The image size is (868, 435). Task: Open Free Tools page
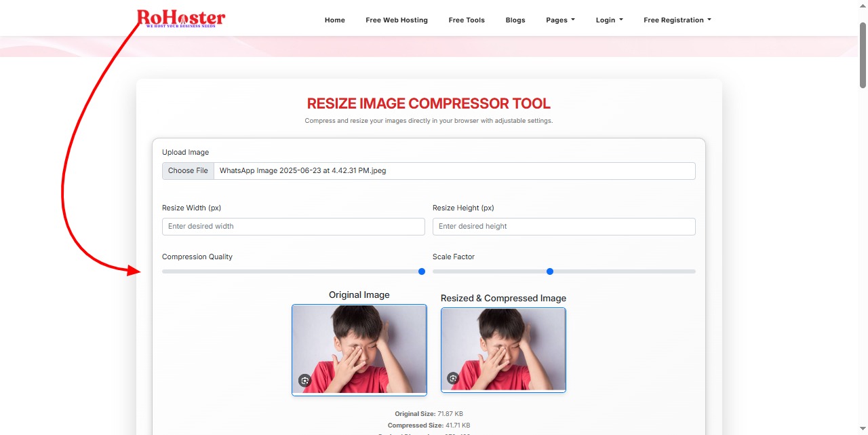point(467,20)
